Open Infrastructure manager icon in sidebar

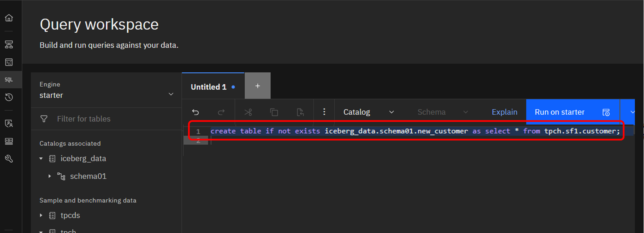9,45
